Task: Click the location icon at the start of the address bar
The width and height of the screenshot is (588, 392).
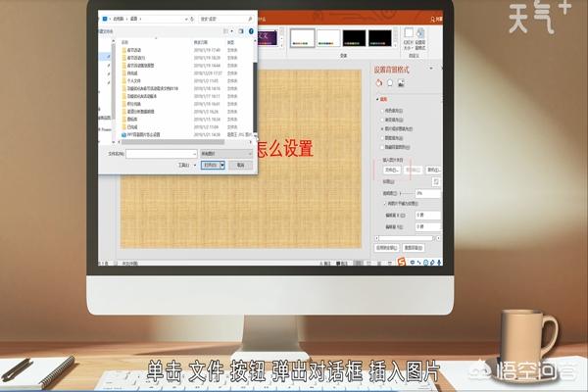Action: click(x=105, y=19)
